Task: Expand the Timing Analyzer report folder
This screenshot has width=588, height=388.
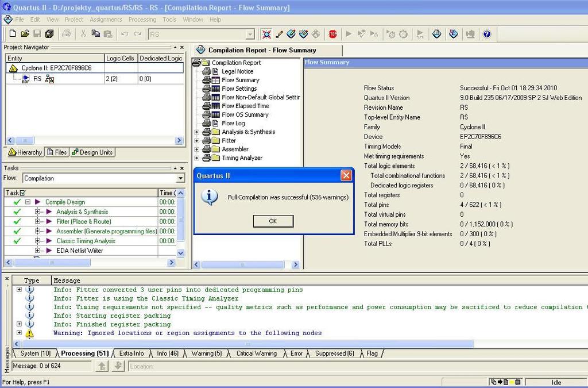Action: (x=196, y=158)
